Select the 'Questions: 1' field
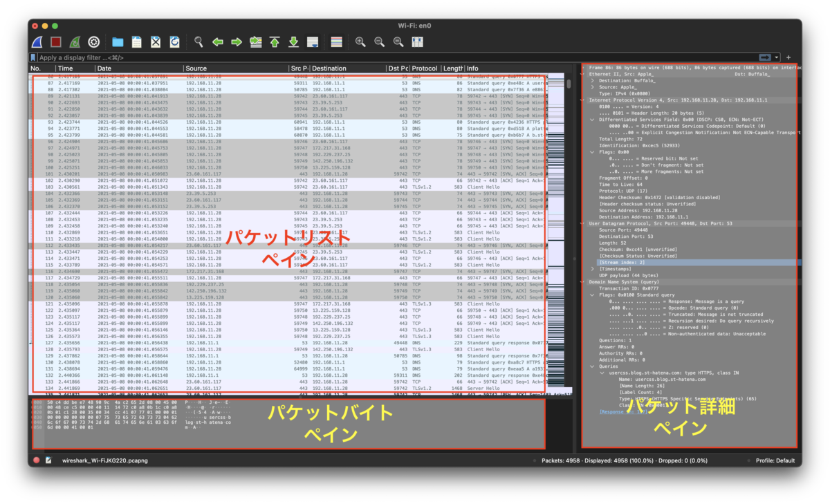The width and height of the screenshot is (830, 504). tap(614, 340)
